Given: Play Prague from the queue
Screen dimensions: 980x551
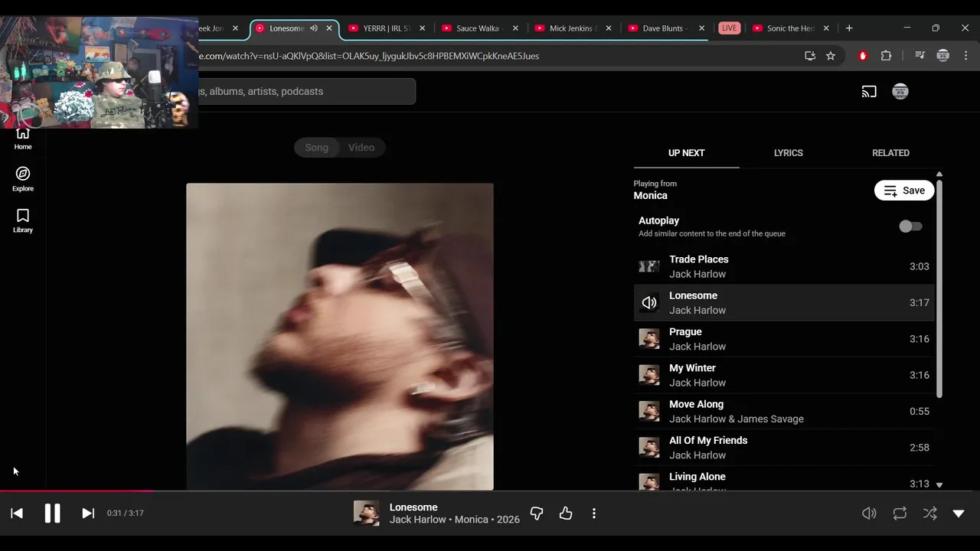Looking at the screenshot, I should (784, 339).
